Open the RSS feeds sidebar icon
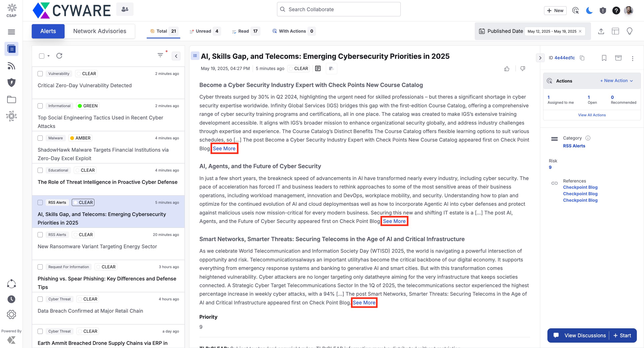The width and height of the screenshot is (644, 348). 11,66
